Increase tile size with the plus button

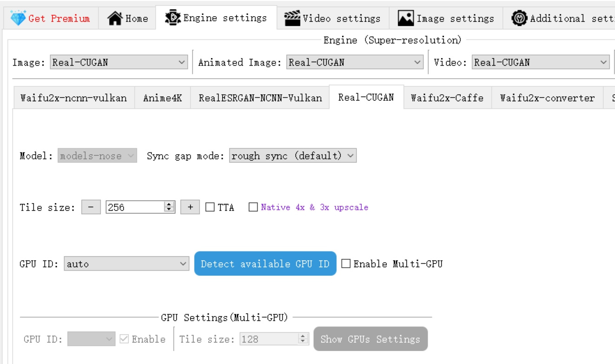(x=190, y=207)
